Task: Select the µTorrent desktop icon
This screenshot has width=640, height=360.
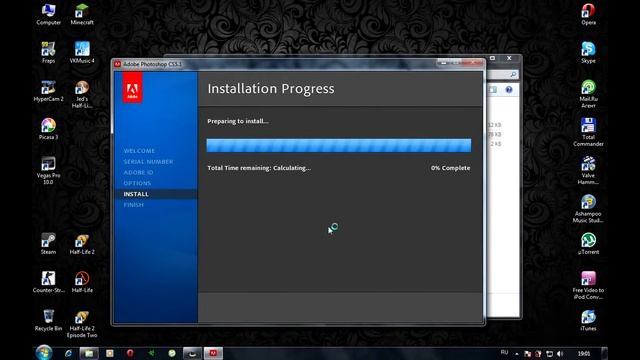Action: (x=588, y=244)
